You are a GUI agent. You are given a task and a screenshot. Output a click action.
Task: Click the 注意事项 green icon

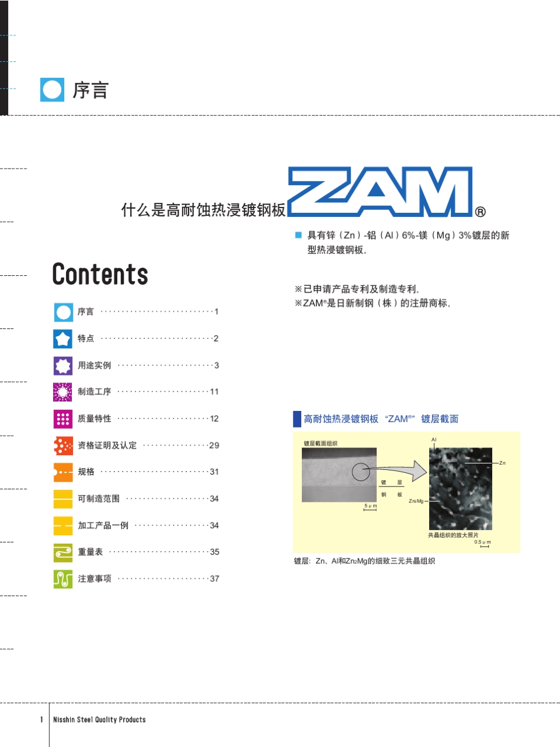point(63,579)
